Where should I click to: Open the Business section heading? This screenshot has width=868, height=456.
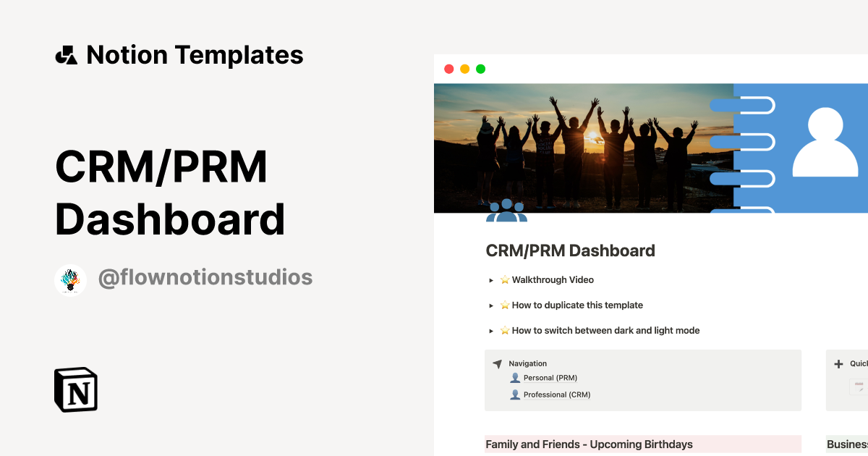point(846,444)
